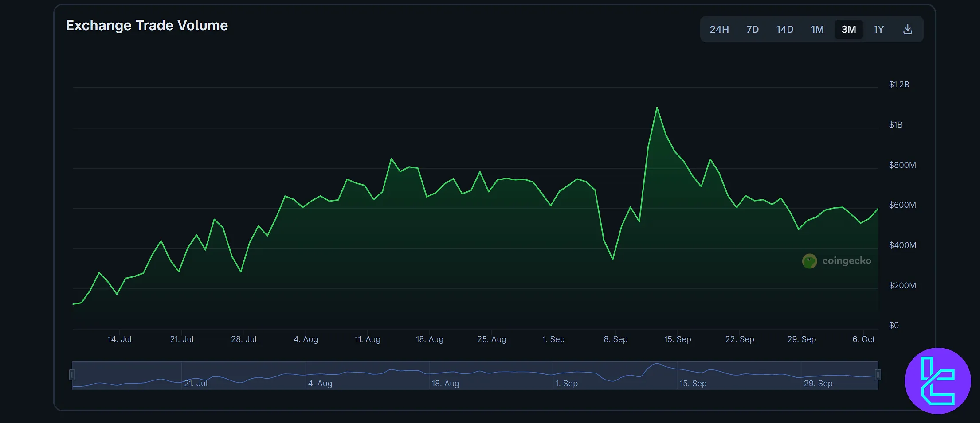
Task: Switch to the 7D time range
Action: (752, 29)
